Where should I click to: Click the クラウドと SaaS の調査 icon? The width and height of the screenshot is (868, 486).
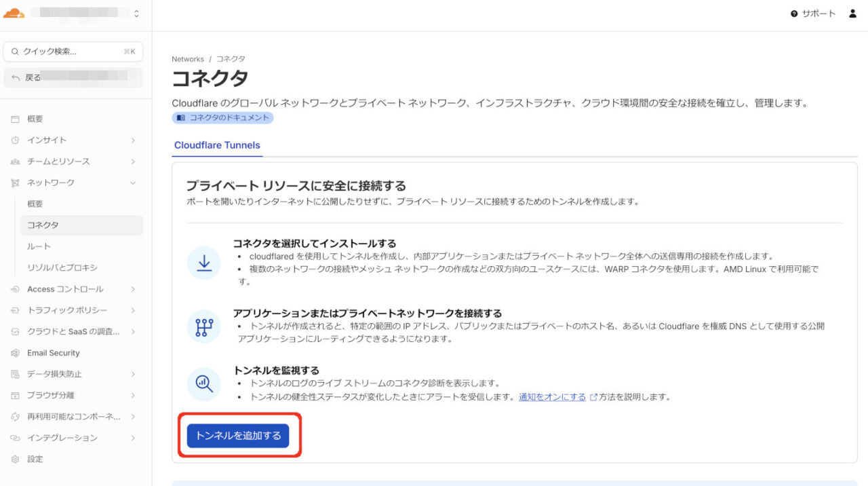point(15,332)
